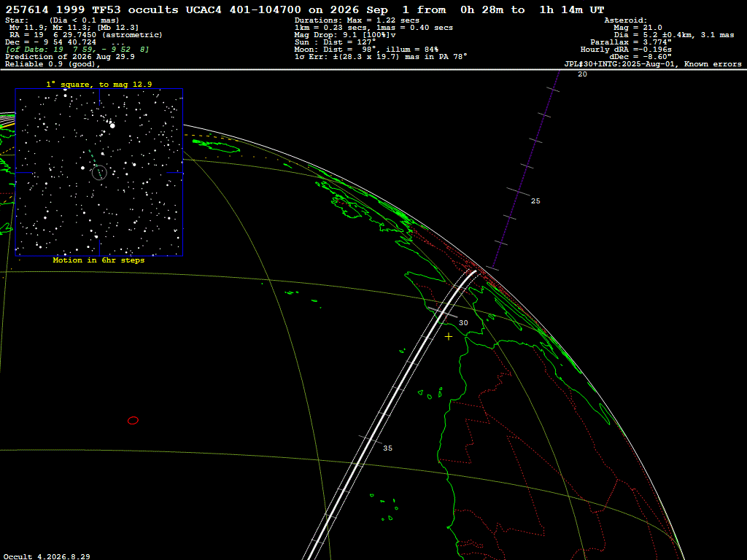Screen dimensions: 747x560
Task: Click the time tick labeled 25
Action: (x=535, y=201)
